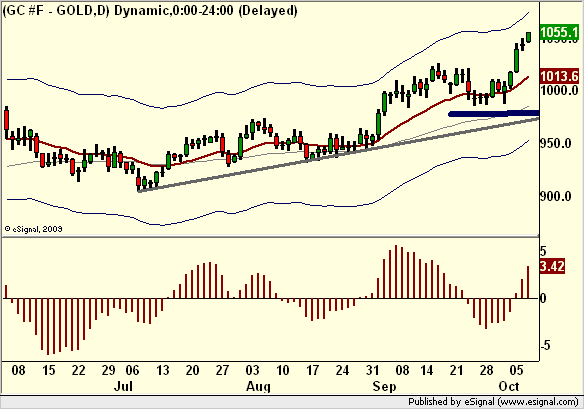Click the 0 indicator axis value

[x=543, y=298]
